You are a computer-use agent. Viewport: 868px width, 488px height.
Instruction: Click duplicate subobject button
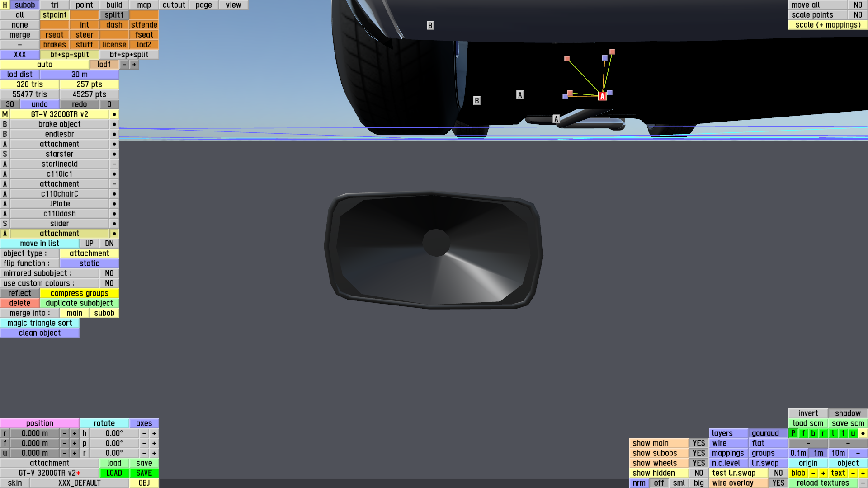point(79,303)
